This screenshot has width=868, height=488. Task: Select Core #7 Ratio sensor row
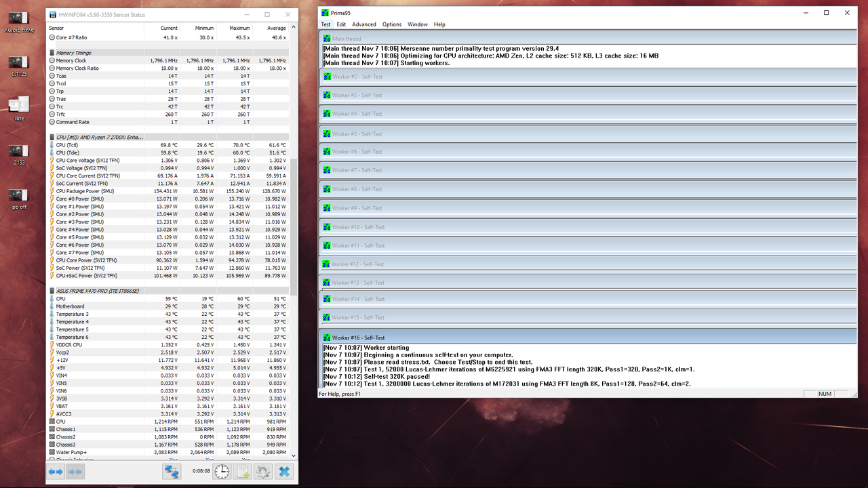click(168, 37)
